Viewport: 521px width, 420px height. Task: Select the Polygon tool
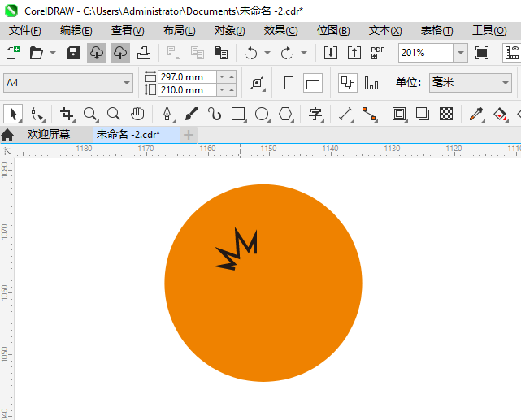[285, 115]
